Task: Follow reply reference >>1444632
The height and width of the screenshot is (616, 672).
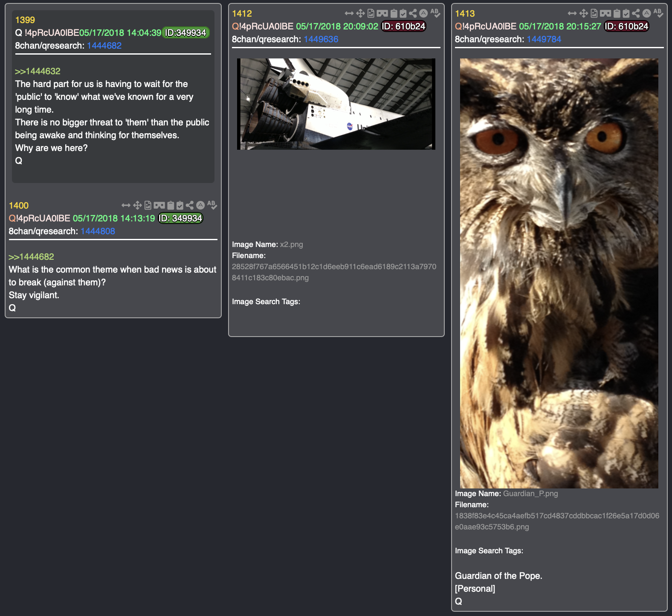Action: (38, 71)
